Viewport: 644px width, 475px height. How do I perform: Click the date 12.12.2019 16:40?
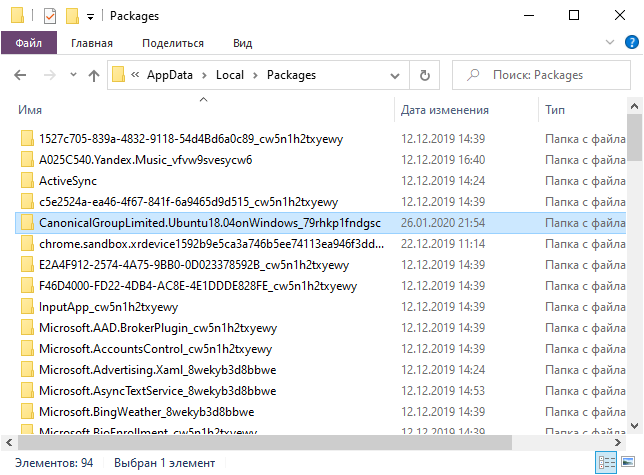click(x=443, y=160)
